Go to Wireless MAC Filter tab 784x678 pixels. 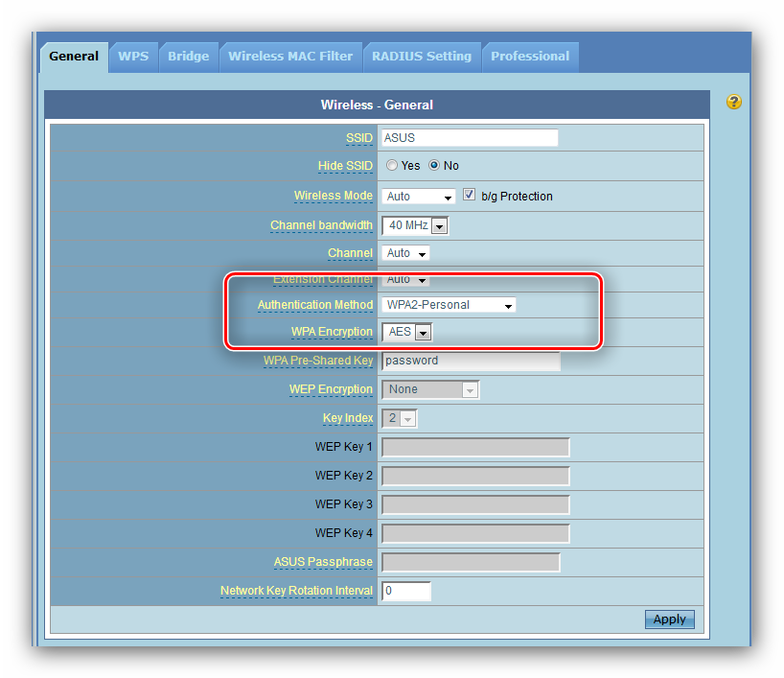(290, 57)
